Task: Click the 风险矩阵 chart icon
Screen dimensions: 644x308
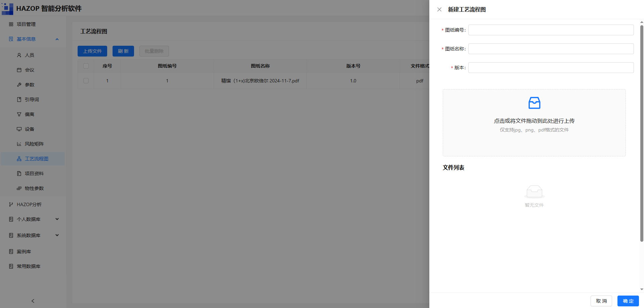Action: coord(19,144)
